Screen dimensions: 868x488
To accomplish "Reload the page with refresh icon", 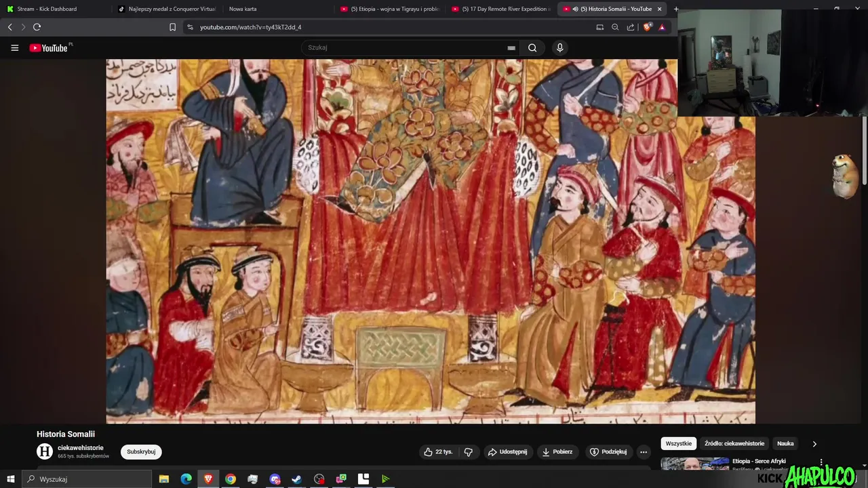I will pos(37,27).
